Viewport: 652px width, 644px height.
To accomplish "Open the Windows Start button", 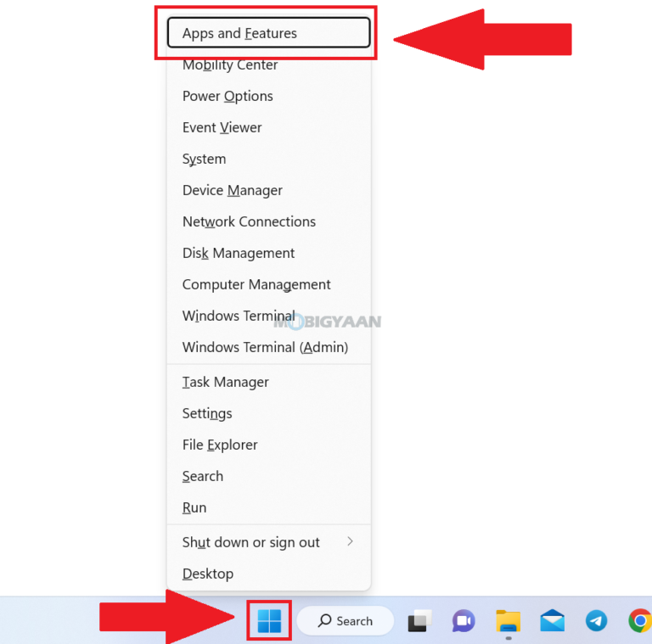I will pyautogui.click(x=269, y=621).
